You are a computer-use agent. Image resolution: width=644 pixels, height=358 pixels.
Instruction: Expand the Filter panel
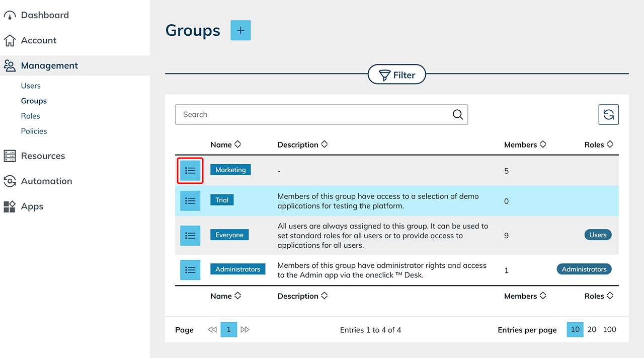pyautogui.click(x=396, y=75)
